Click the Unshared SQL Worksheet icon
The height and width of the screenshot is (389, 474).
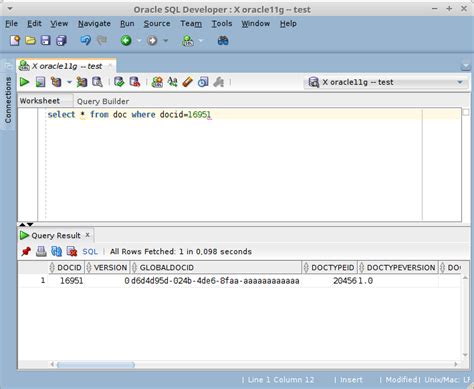tap(157, 82)
